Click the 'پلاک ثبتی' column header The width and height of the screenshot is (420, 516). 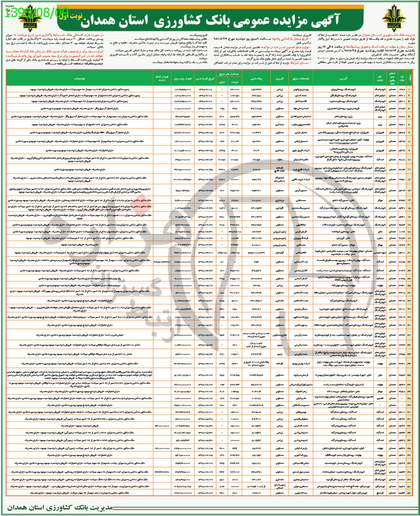point(256,78)
